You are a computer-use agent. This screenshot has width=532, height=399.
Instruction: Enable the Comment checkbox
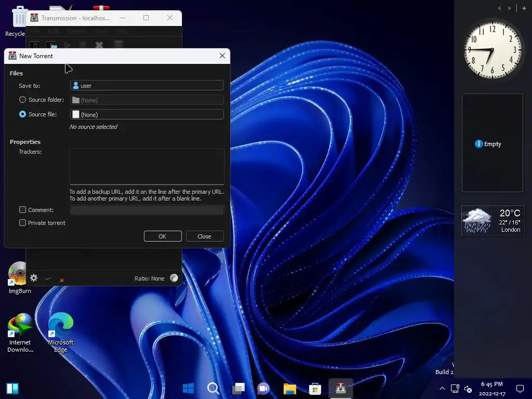[x=22, y=210]
